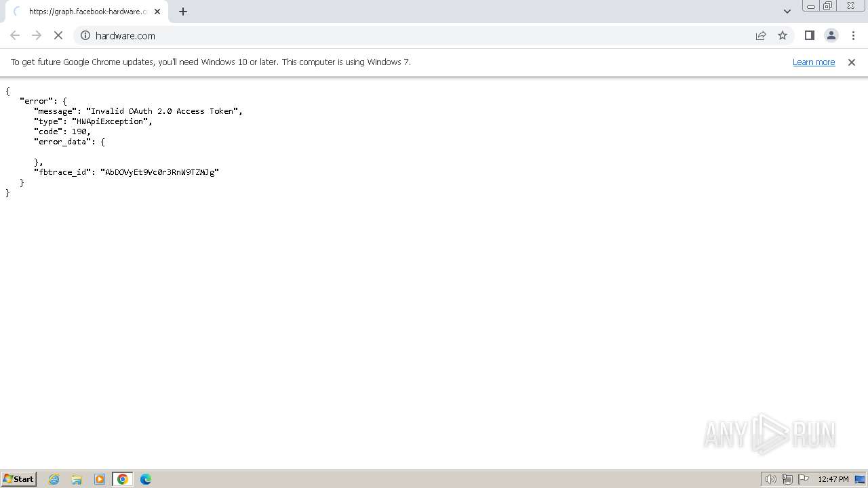Open Windows Media Player from taskbar
Screen dimensions: 868x488
[100, 479]
